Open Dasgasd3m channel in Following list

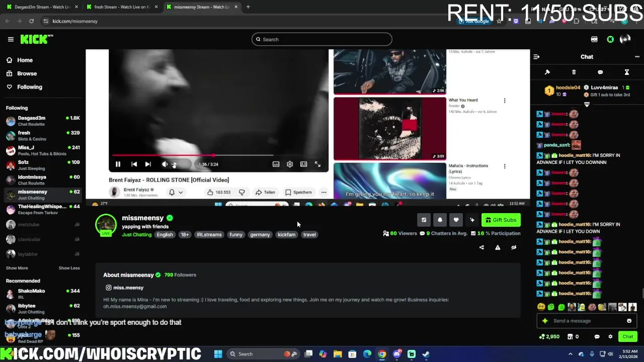(43, 121)
